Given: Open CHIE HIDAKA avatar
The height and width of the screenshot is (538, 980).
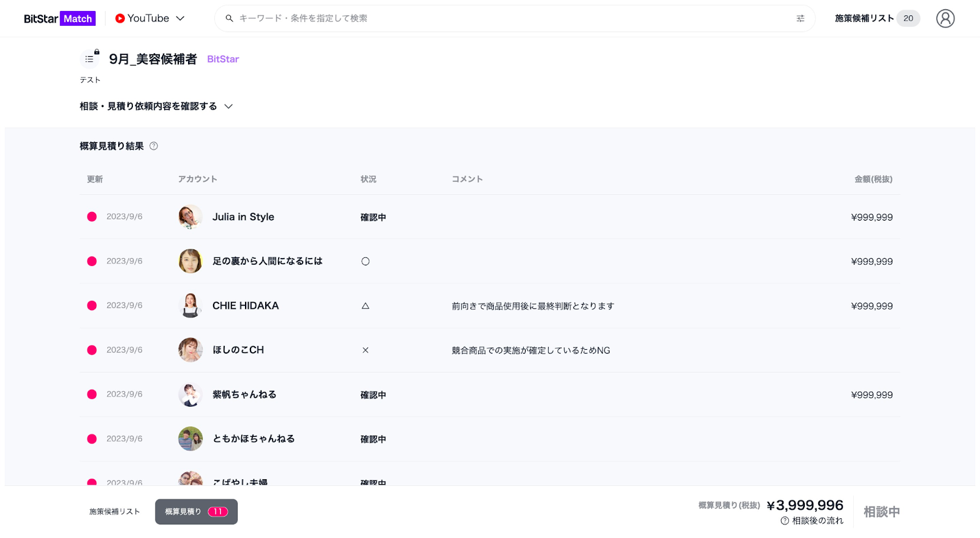Looking at the screenshot, I should (190, 306).
